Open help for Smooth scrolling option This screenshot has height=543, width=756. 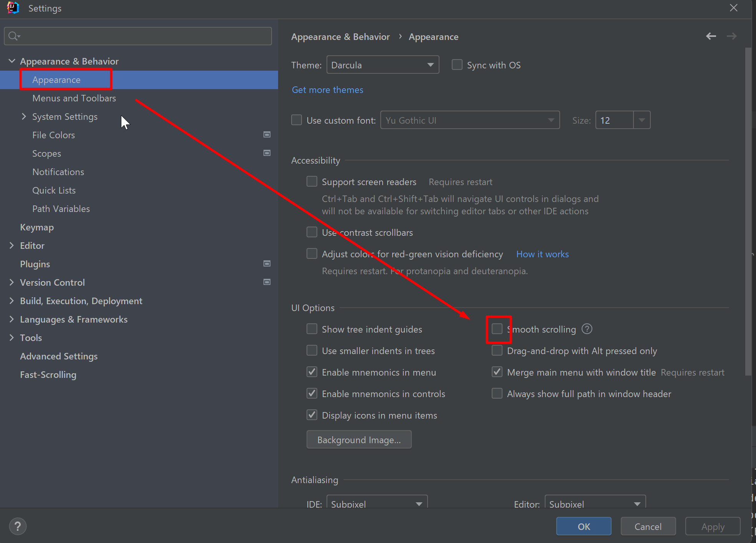(x=587, y=329)
